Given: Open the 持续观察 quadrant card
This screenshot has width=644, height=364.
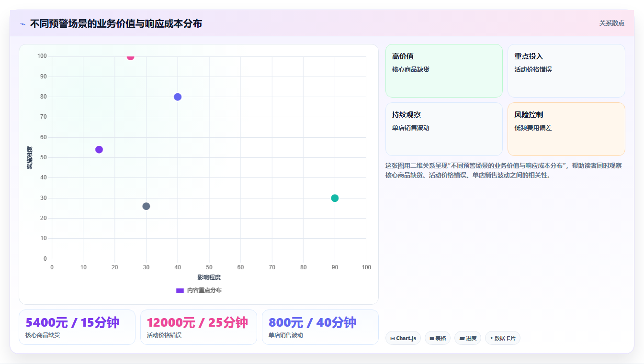Looking at the screenshot, I should click(444, 129).
